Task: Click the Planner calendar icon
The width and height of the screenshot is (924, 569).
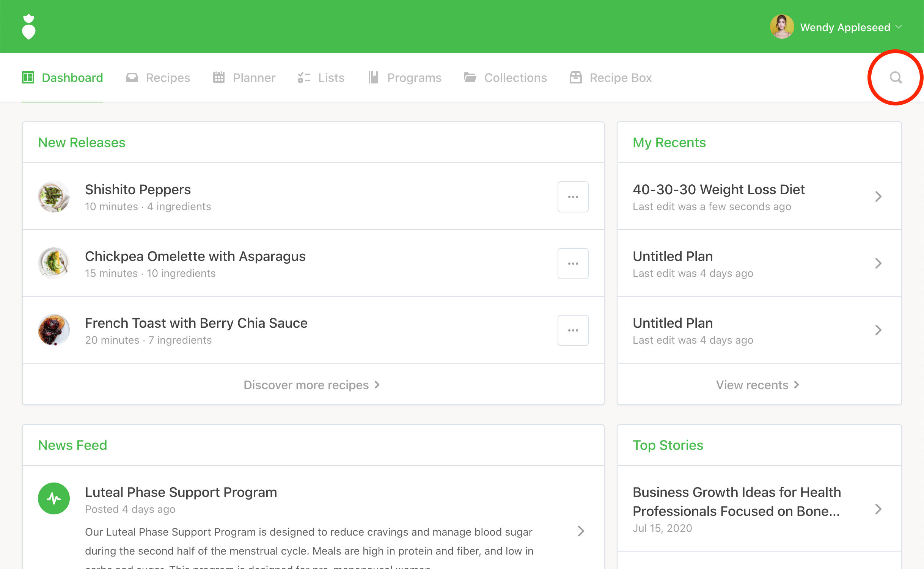Action: (x=219, y=77)
